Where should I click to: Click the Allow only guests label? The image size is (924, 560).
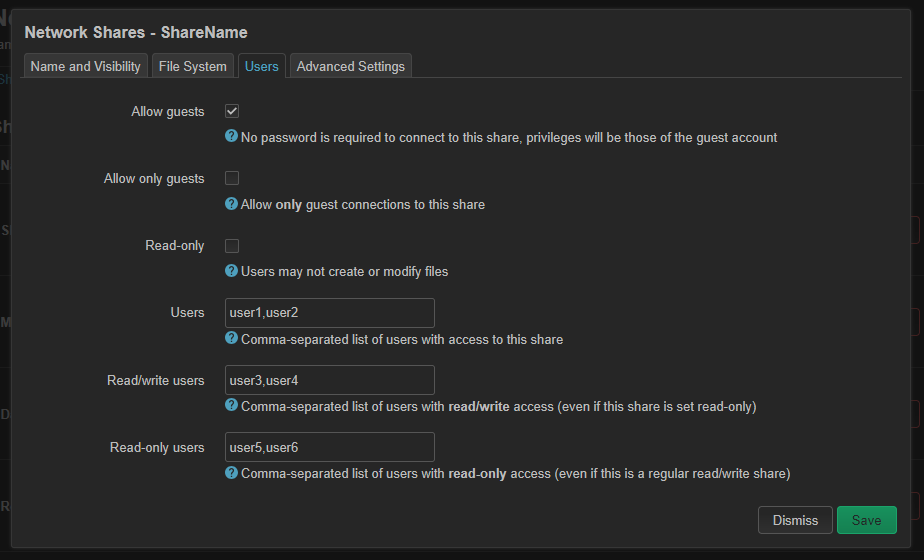154,179
